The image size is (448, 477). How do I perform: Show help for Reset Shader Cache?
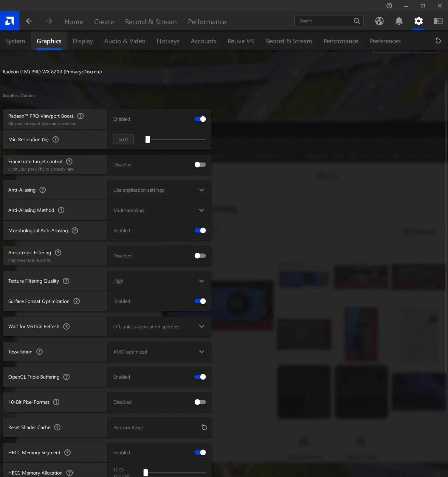coord(57,427)
